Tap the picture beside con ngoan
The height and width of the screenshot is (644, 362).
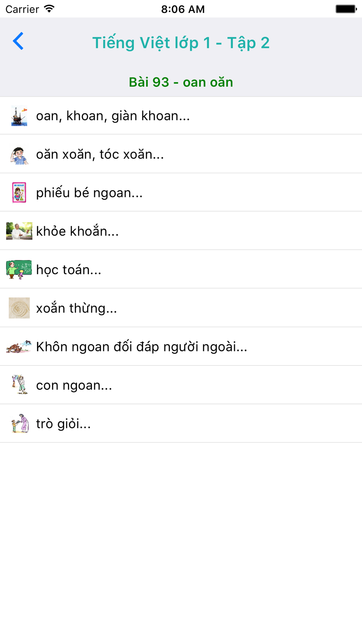point(19,385)
